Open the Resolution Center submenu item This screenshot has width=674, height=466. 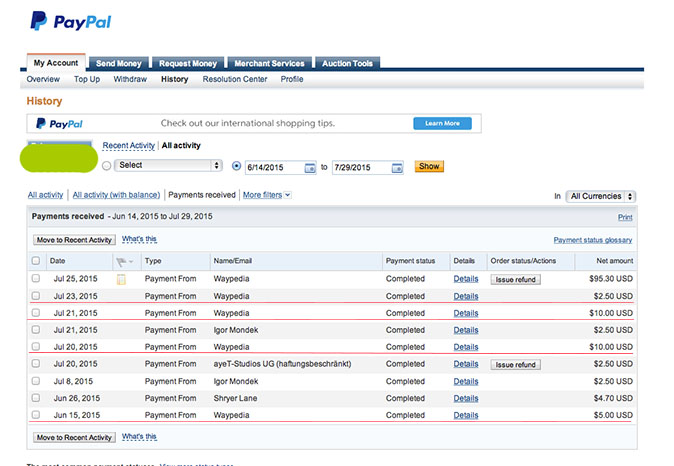point(235,79)
